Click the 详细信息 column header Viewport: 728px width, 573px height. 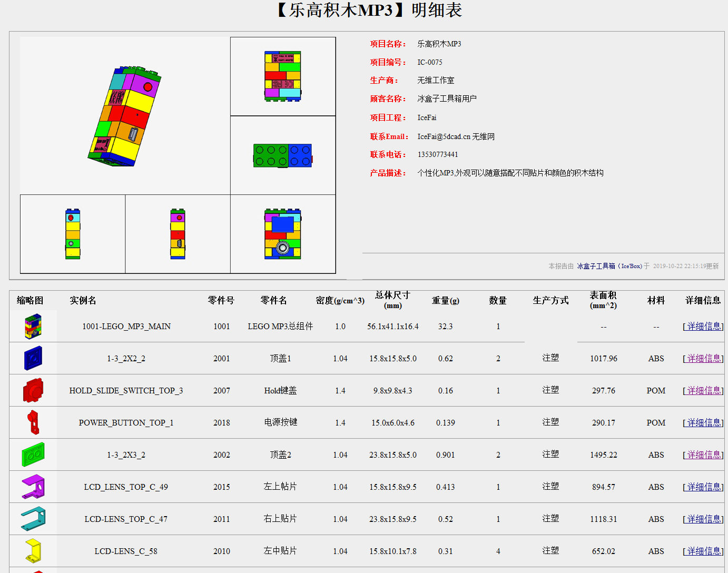coord(703,300)
